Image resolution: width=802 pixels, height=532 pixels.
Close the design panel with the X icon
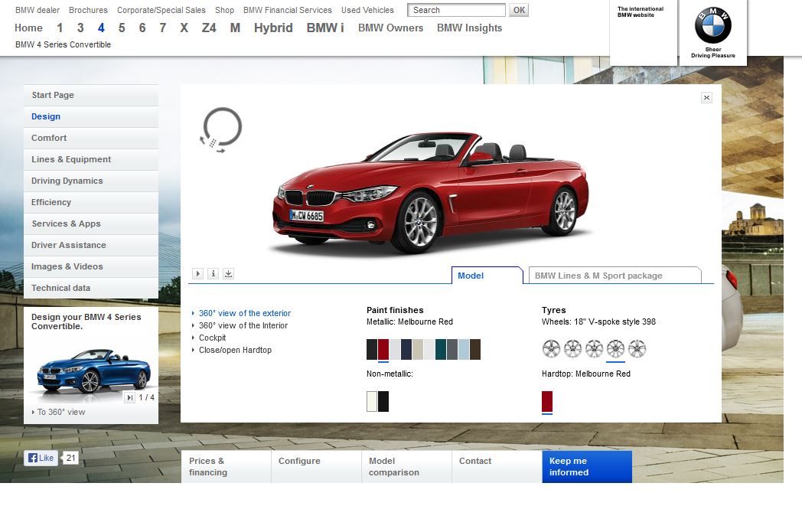[706, 97]
